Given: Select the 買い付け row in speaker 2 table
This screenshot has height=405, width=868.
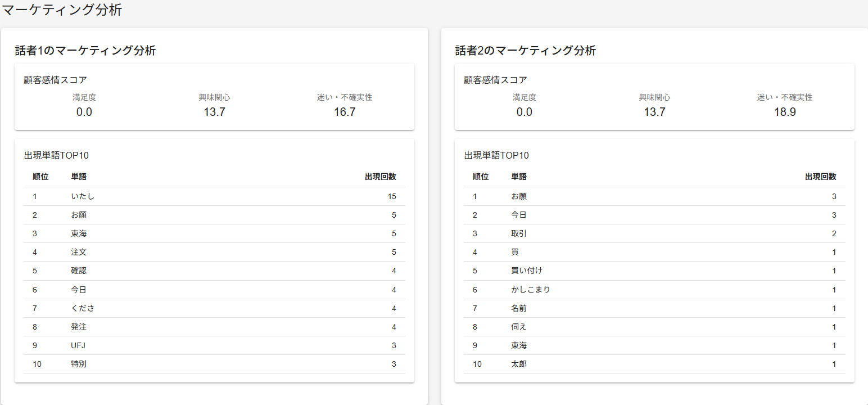Looking at the screenshot, I should [654, 271].
